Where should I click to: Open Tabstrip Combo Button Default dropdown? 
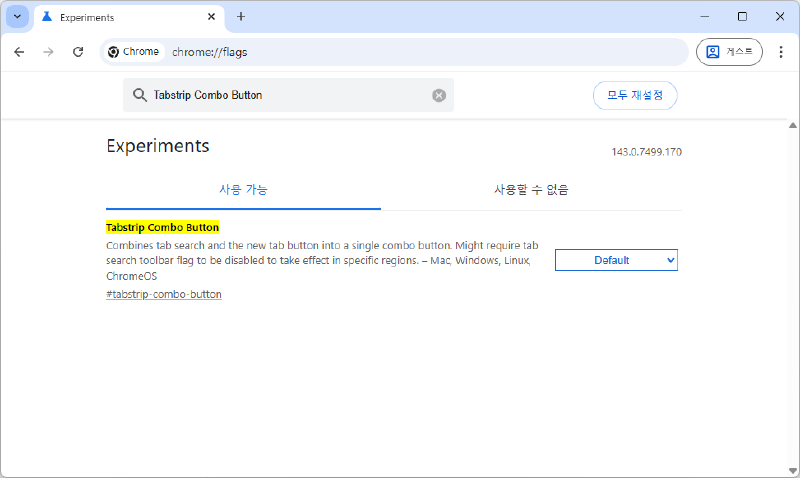click(x=616, y=260)
